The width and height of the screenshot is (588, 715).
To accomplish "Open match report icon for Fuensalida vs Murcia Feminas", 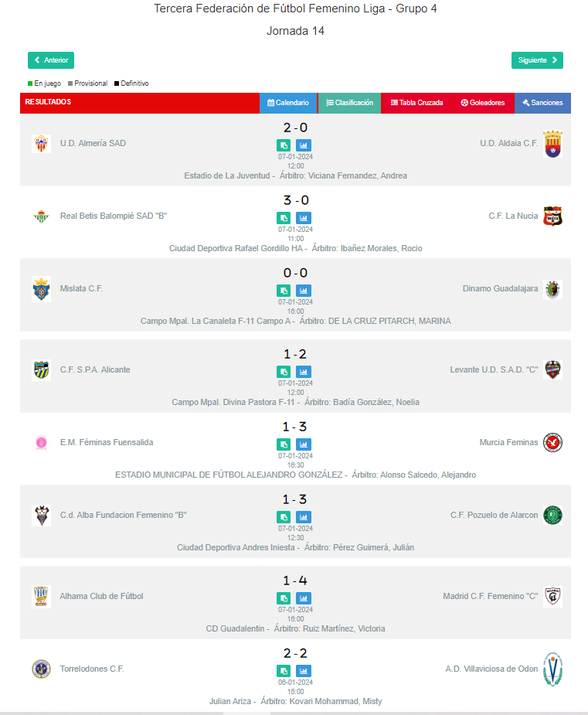I will [284, 444].
